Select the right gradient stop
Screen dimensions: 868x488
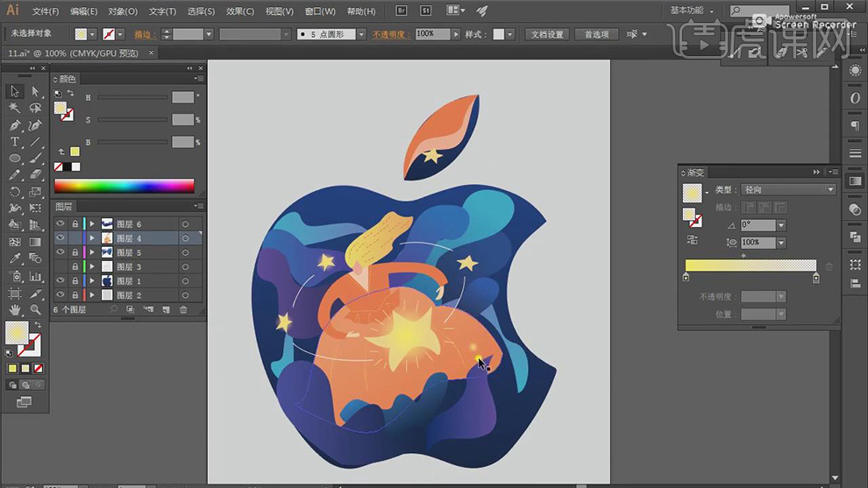click(x=816, y=278)
